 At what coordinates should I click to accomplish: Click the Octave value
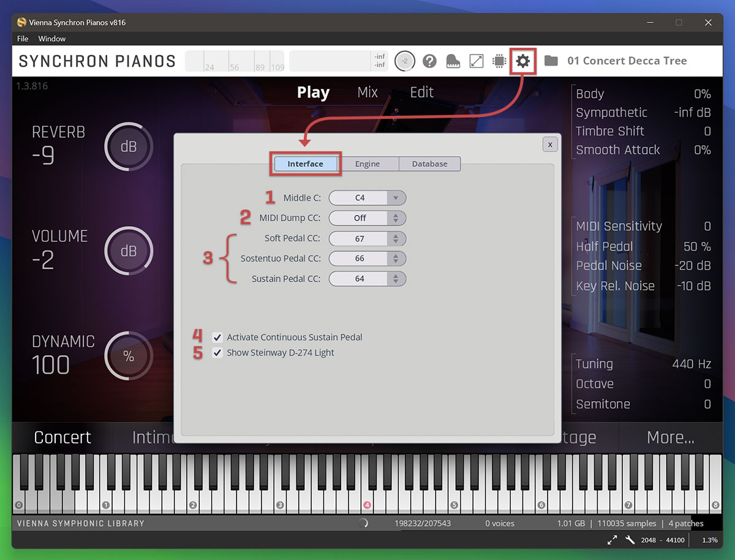point(707,384)
